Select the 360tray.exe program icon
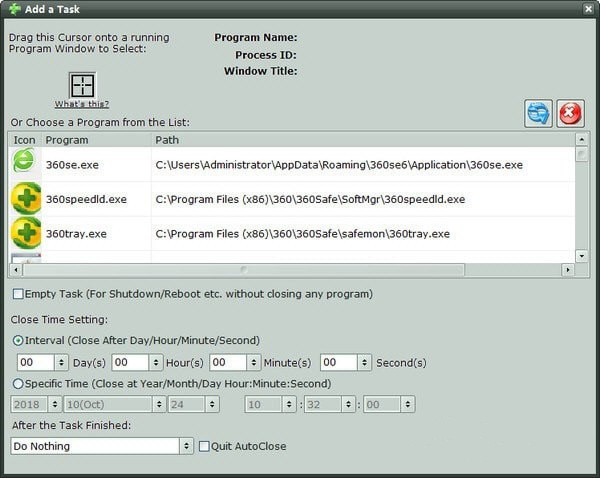 click(26, 233)
